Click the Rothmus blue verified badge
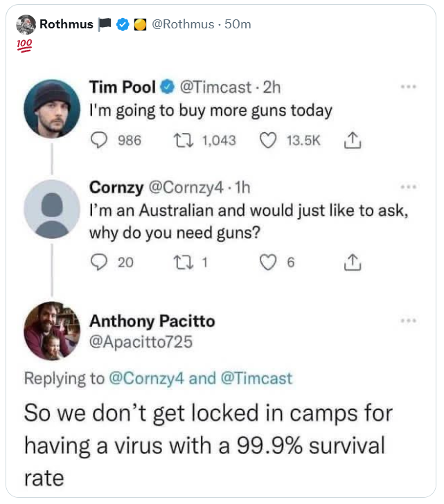 (123, 25)
